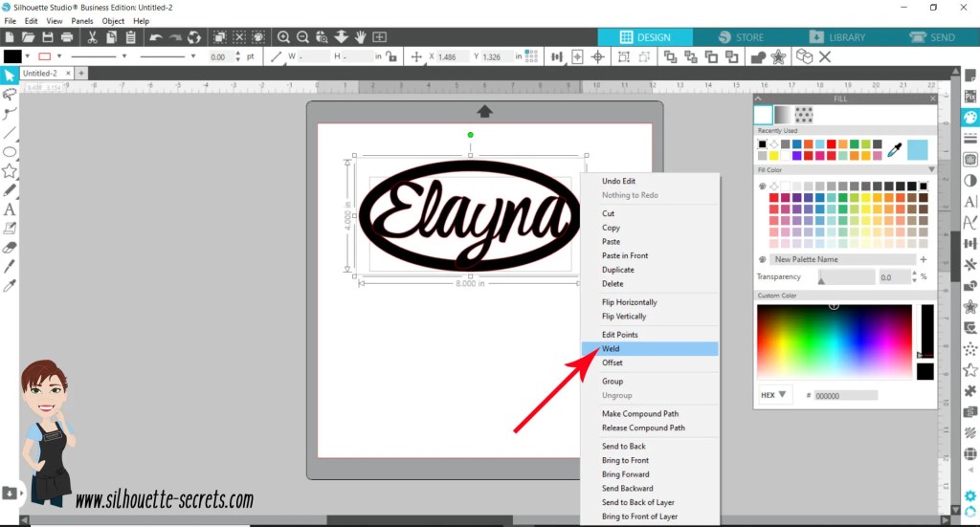The width and height of the screenshot is (980, 527).
Task: Pick the eyedropper in left toolbar
Action: point(10,286)
